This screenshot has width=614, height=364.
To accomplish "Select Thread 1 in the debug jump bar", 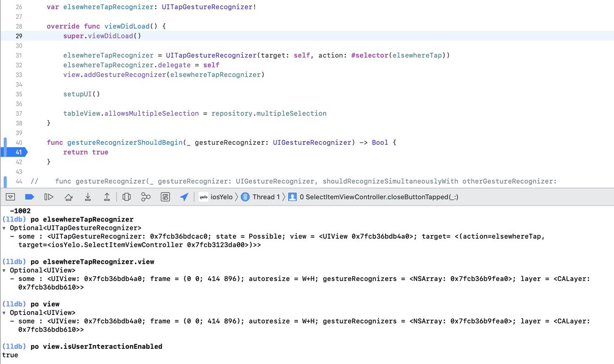I will [260, 197].
